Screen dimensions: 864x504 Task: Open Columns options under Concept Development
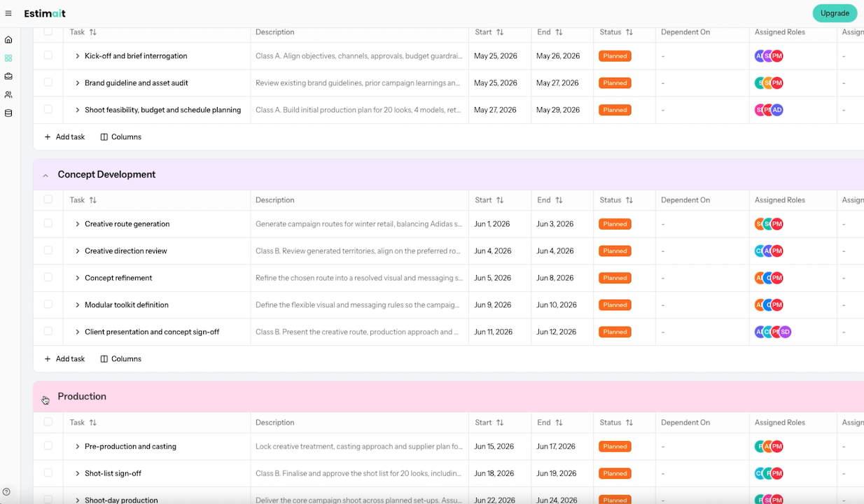point(120,359)
